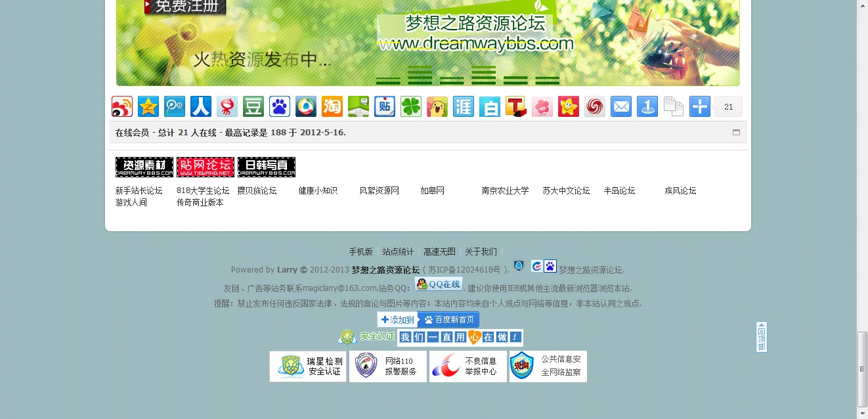The image size is (868, 419).
Task: Click the blue number-one share icon
Action: pos(647,106)
